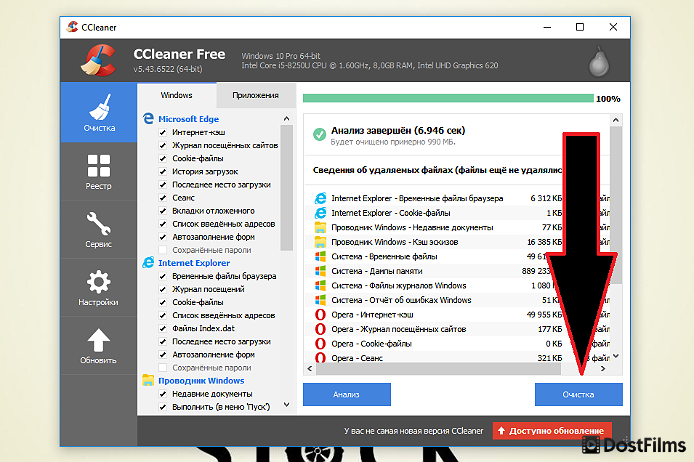This screenshot has height=462, width=694.
Task: Select Проводник Windows - Кэш эскизов row
Action: (x=457, y=242)
